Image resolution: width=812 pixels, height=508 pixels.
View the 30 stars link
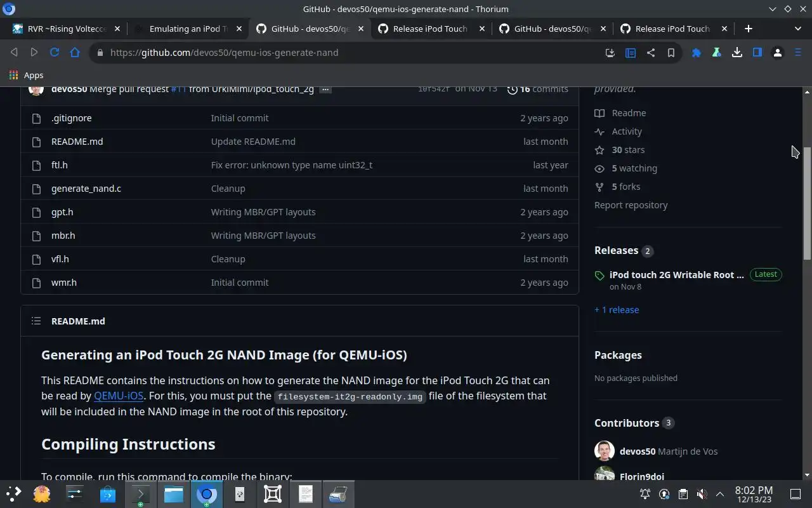click(620, 150)
